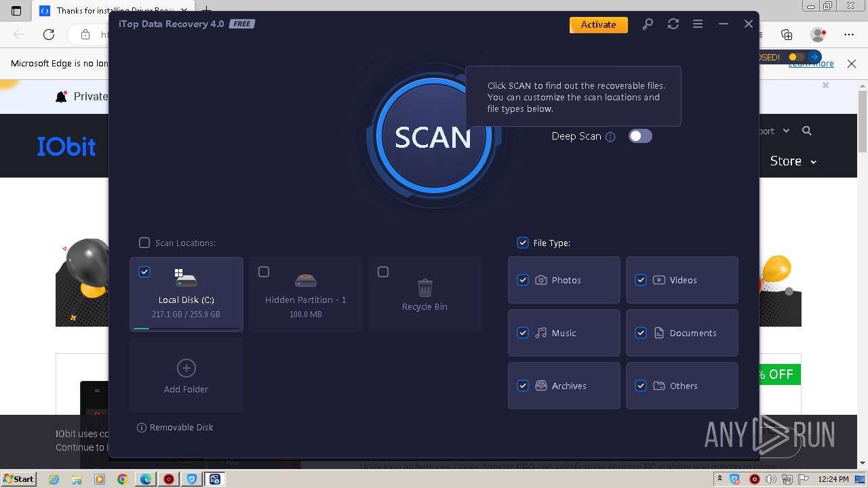
Task: Minimize the iTop Data Recovery window
Action: click(723, 24)
